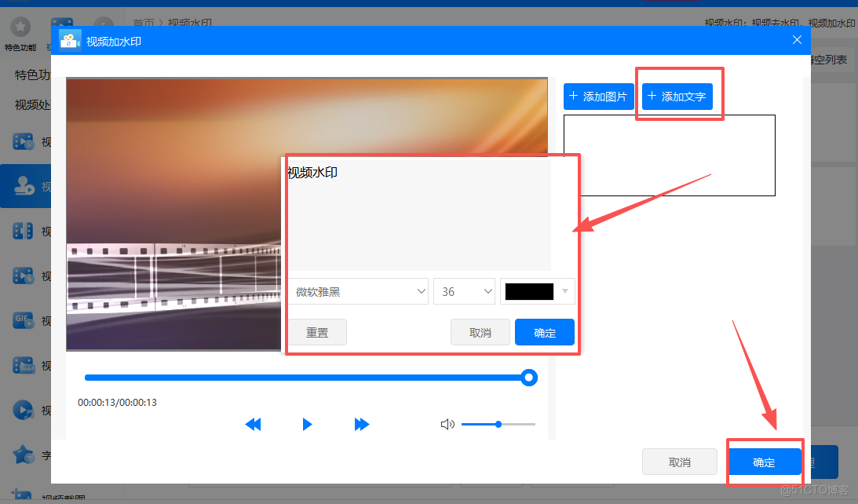
Task: Click the bottom-right 确定 dialog button
Action: [x=764, y=462]
